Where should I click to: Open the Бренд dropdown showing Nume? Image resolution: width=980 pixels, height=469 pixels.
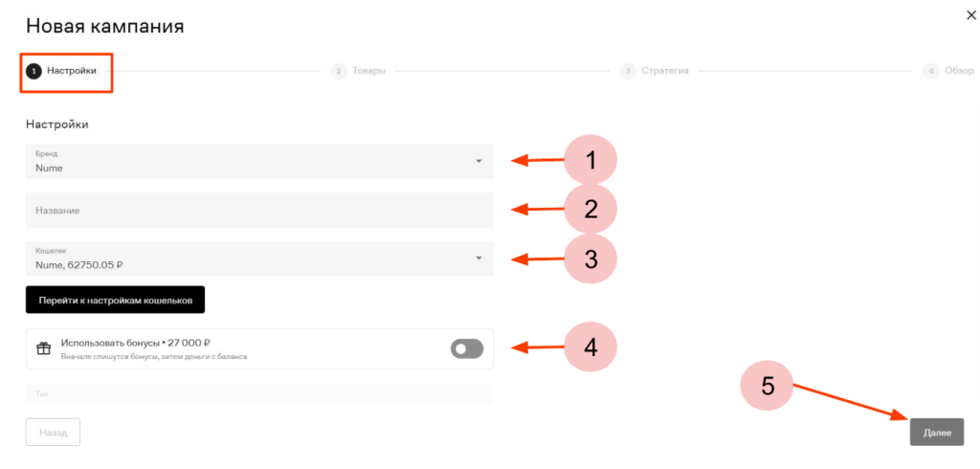point(258,161)
